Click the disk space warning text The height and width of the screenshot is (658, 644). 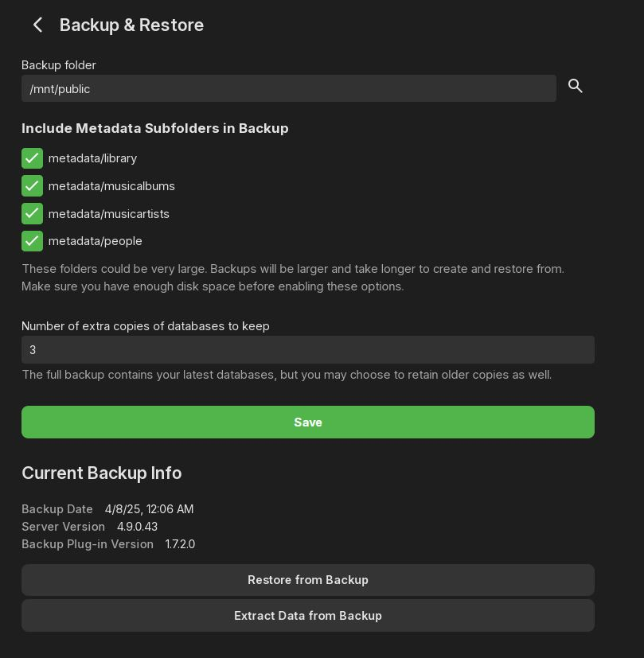pyautogui.click(x=292, y=278)
